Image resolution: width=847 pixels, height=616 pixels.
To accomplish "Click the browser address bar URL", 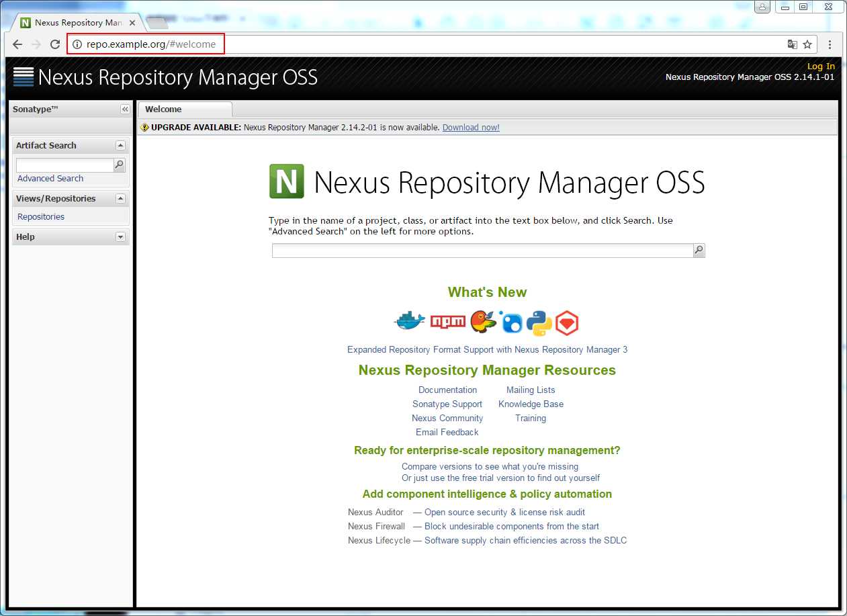I will 151,44.
